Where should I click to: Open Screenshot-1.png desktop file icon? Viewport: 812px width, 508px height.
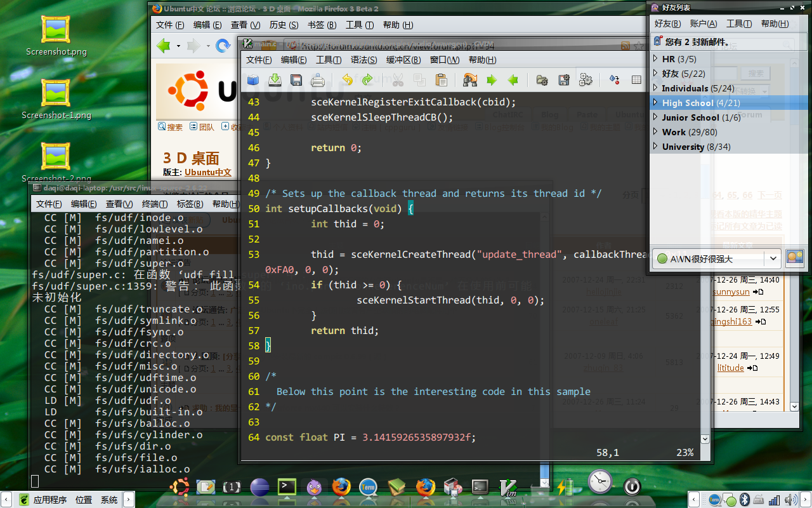point(56,99)
